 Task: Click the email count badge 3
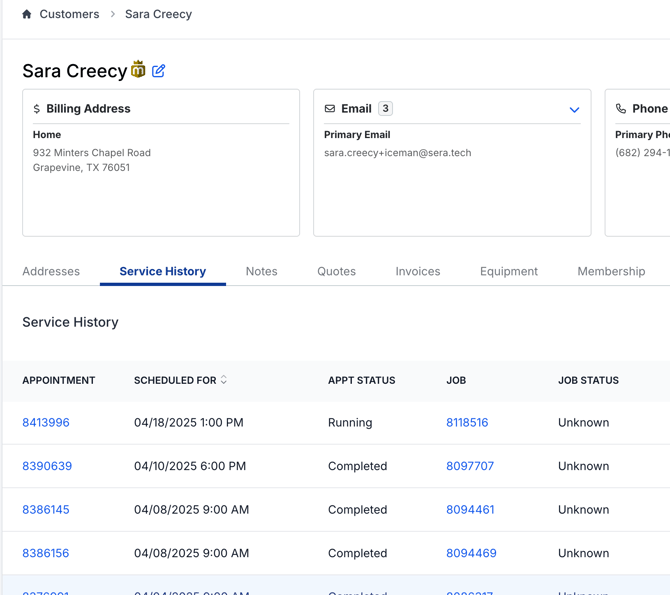[x=385, y=109]
